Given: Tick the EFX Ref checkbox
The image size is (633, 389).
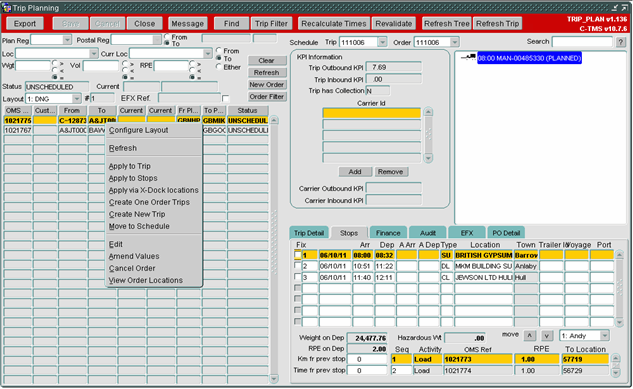Looking at the screenshot, I should coord(225,98).
